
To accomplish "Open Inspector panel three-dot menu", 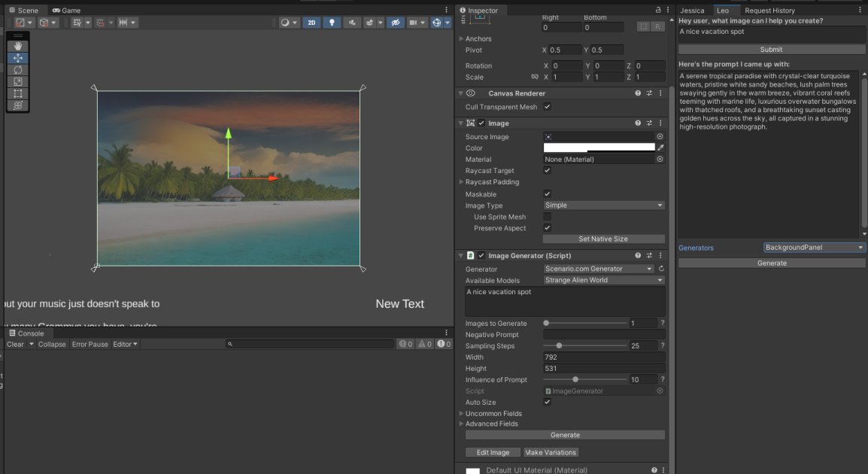I will (668, 10).
